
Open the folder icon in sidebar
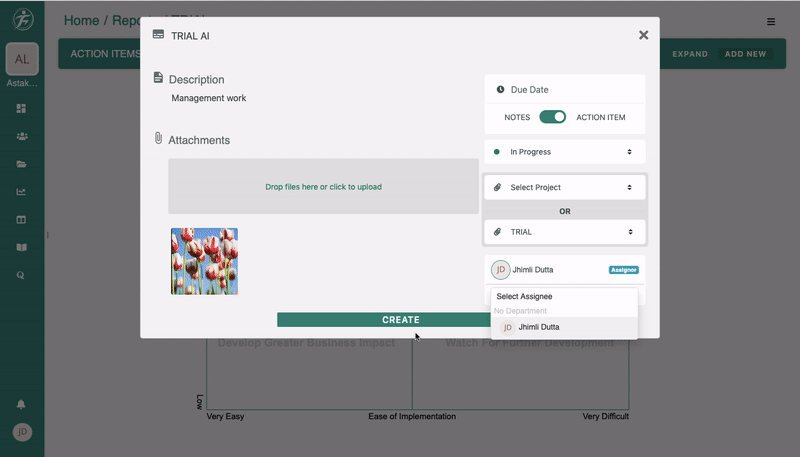pos(21,164)
